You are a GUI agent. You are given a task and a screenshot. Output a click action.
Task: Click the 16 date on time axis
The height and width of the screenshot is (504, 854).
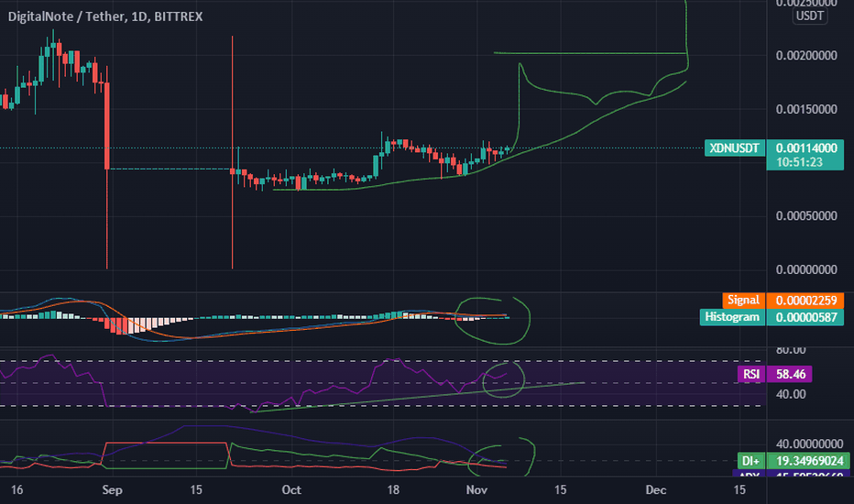pos(16,490)
